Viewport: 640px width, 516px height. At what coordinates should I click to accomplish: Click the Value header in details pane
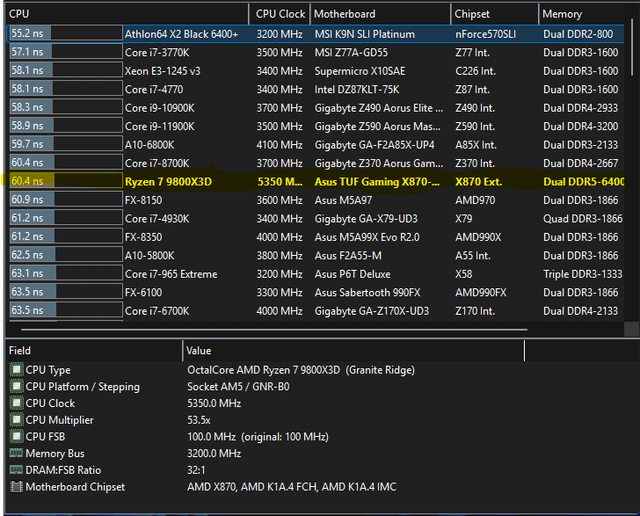click(400, 351)
